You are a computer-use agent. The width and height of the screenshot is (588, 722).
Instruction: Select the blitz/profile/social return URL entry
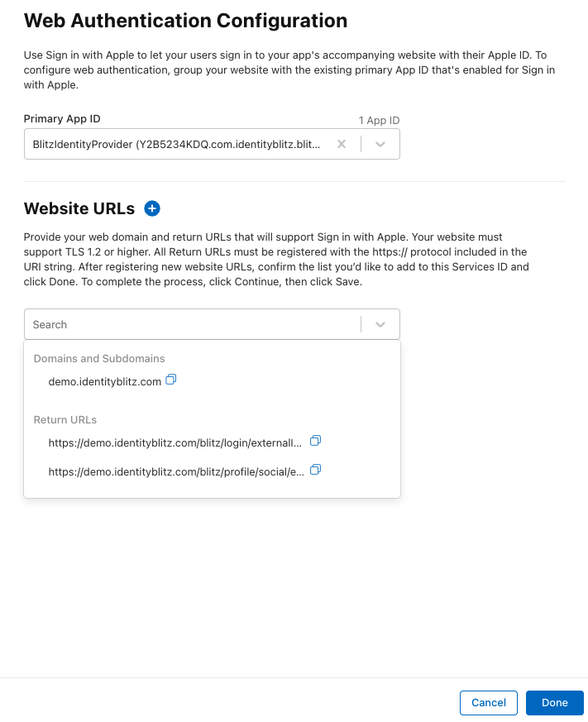(x=176, y=472)
